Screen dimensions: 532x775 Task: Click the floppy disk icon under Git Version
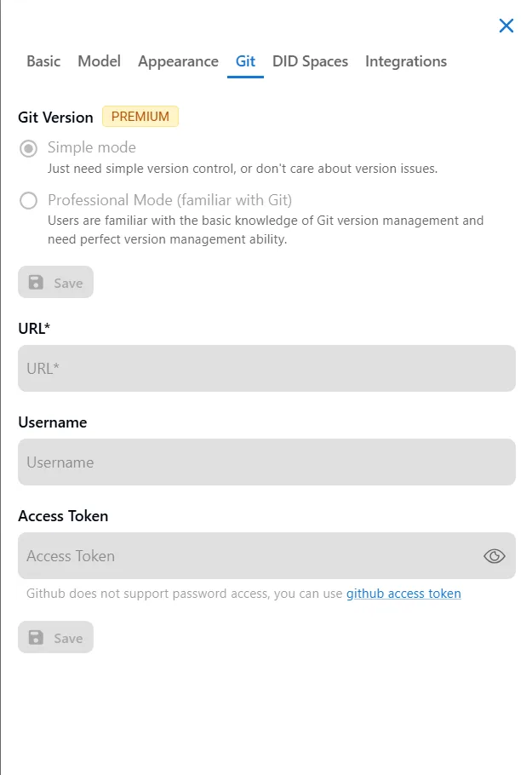click(36, 282)
